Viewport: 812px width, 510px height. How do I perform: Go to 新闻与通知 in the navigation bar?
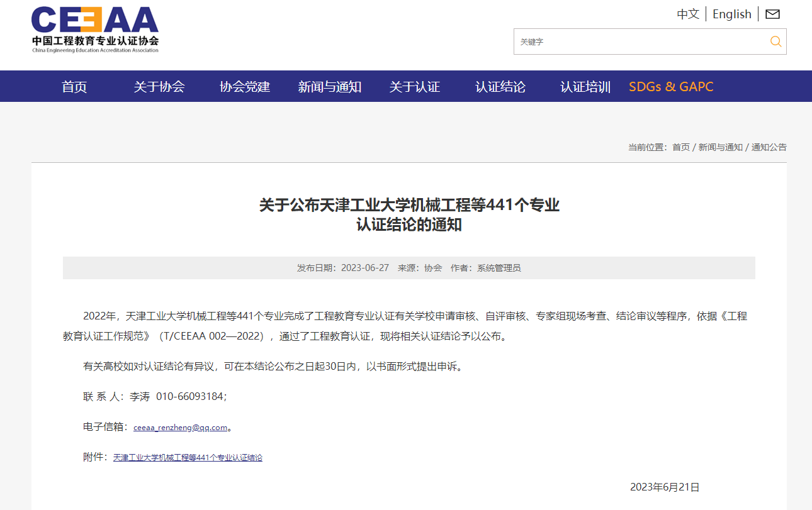pos(330,87)
